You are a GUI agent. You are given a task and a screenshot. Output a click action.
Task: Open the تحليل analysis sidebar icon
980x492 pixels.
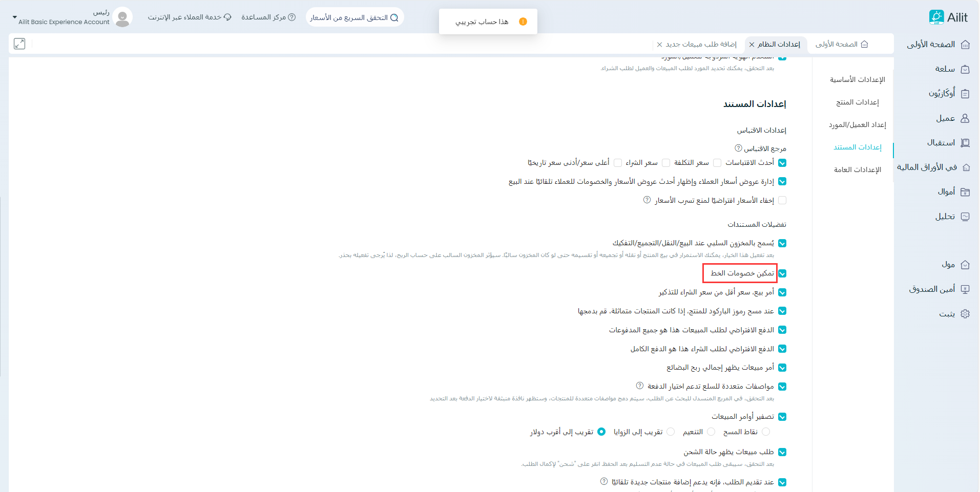coord(965,217)
